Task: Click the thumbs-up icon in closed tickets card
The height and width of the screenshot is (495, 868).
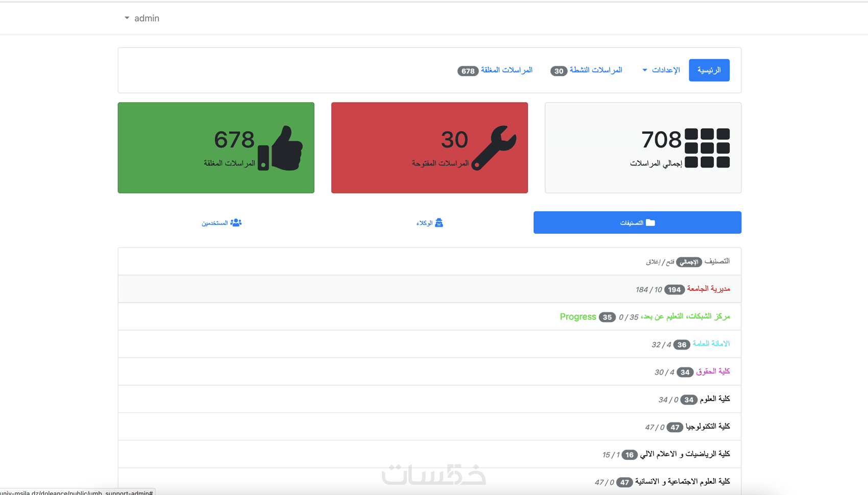Action: (280, 148)
